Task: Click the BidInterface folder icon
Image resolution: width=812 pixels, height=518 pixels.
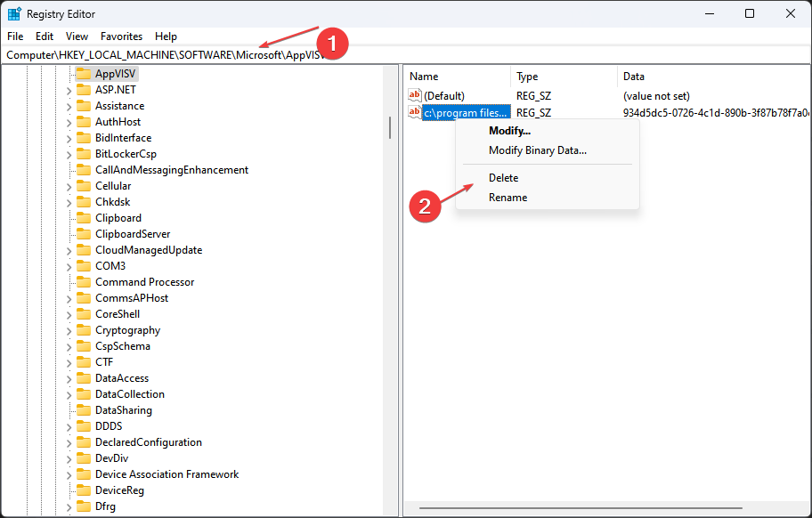Action: (84, 138)
